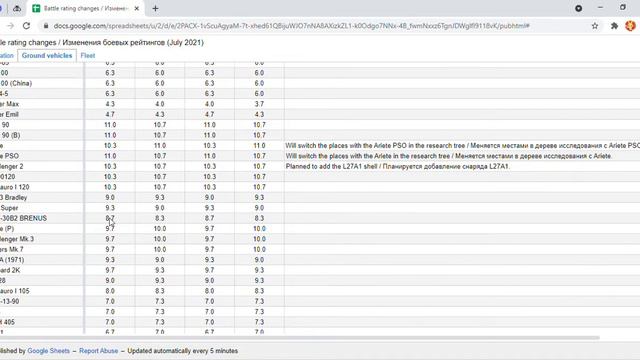Screen dimensions: 640x360
Task: Open the Google Sheets link
Action: 49,351
